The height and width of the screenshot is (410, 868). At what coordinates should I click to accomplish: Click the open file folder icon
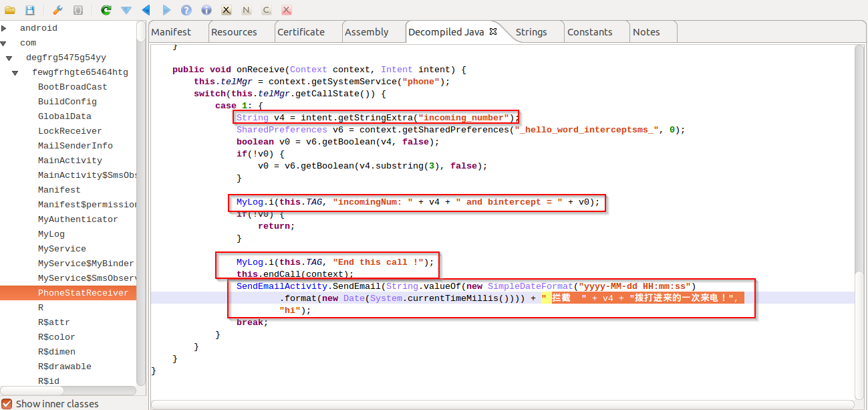pyautogui.click(x=10, y=10)
